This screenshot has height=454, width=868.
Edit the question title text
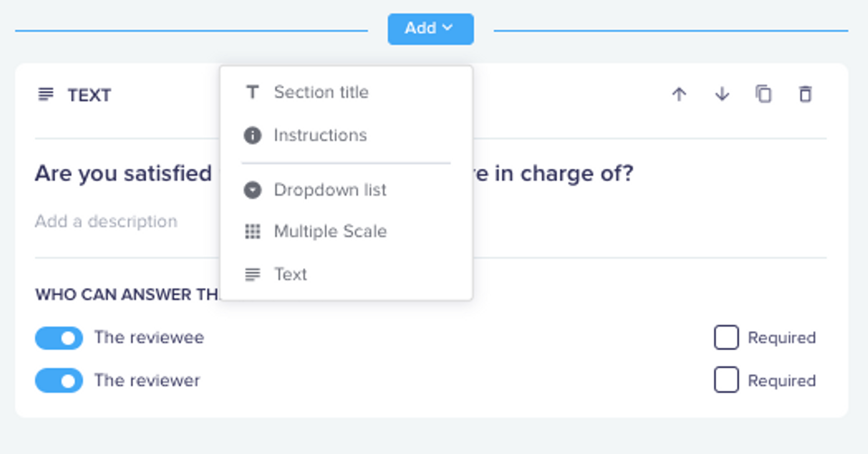(334, 174)
